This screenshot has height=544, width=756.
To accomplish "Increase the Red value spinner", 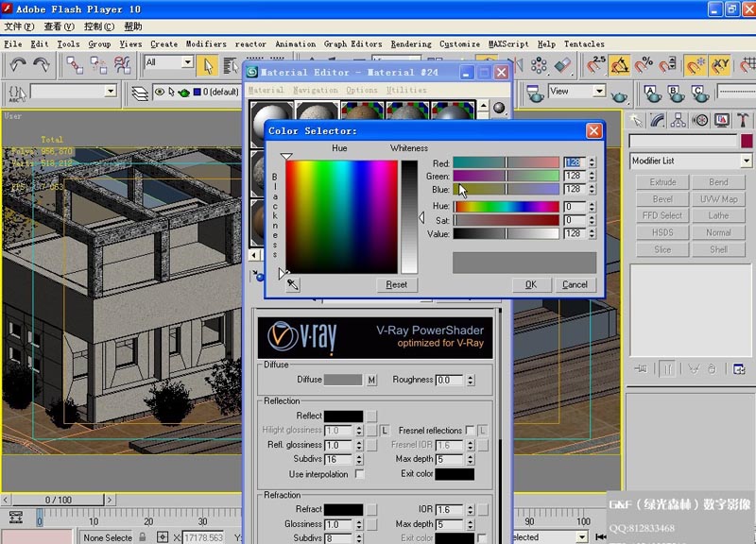I will (593, 160).
